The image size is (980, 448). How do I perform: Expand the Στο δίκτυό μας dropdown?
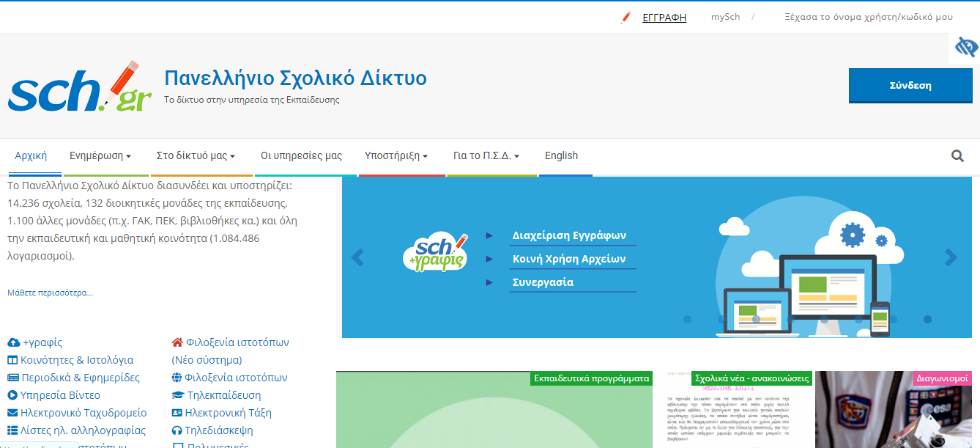click(196, 156)
